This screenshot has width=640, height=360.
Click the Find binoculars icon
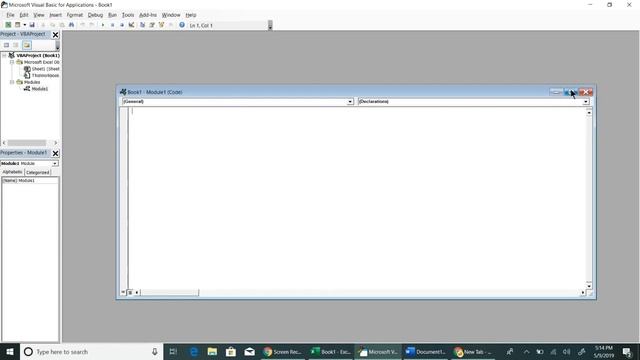[x=71, y=25]
